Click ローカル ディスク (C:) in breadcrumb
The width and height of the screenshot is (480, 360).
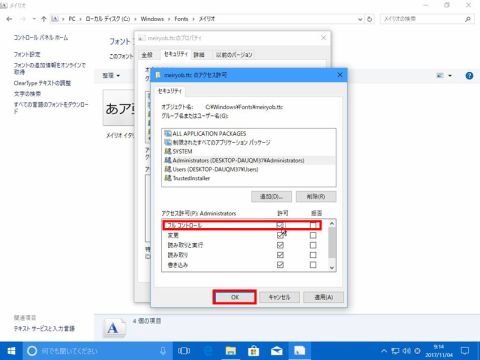(108, 19)
